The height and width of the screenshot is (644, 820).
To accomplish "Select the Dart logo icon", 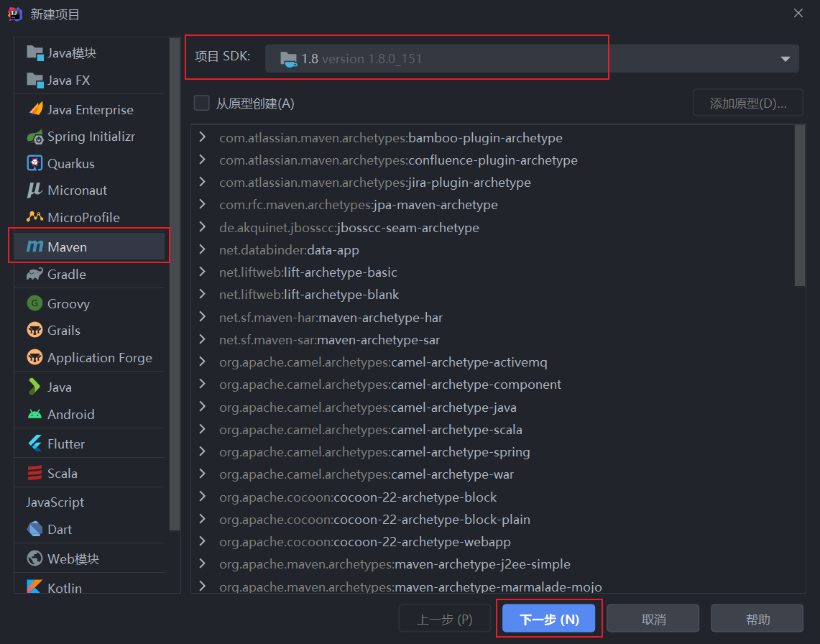I will coord(35,529).
